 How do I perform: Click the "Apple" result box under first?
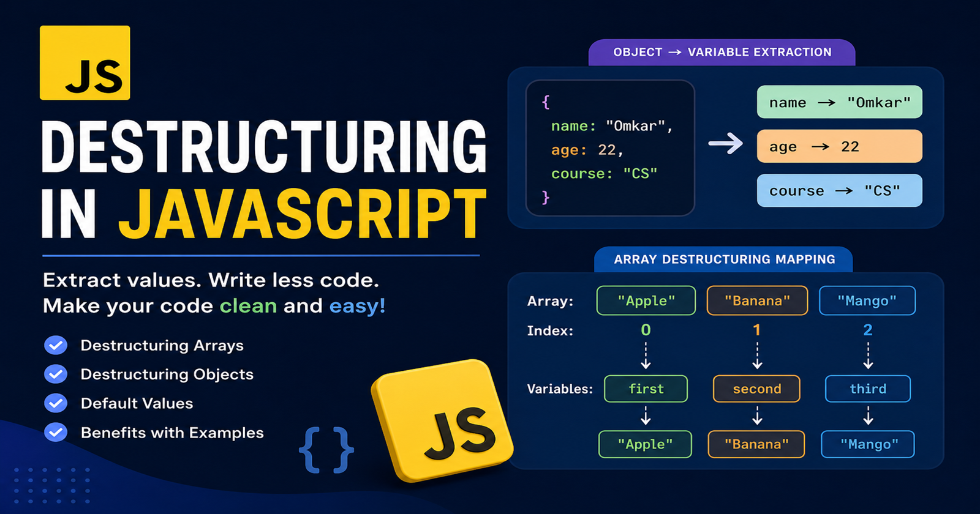[645, 444]
